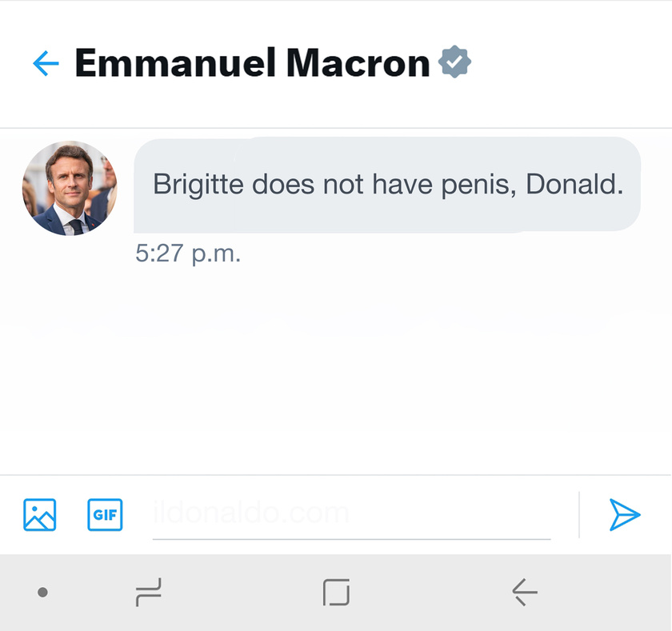
Task: Click the verified badge beside the name
Action: point(454,62)
